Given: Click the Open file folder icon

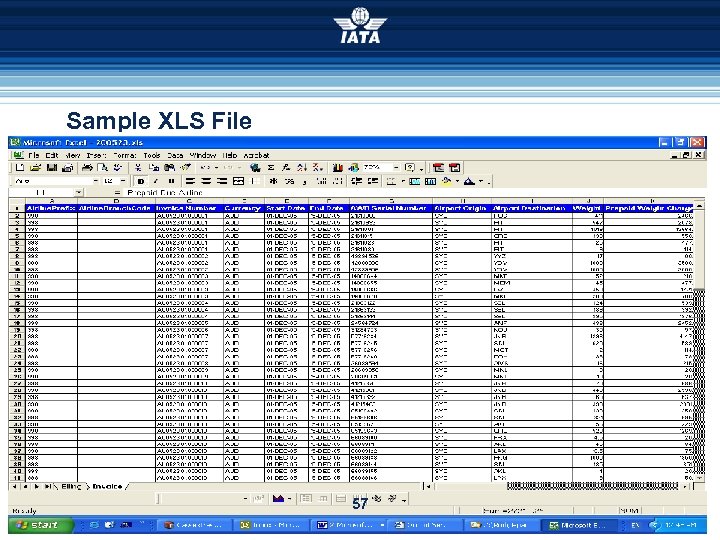Looking at the screenshot, I should coord(36,168).
